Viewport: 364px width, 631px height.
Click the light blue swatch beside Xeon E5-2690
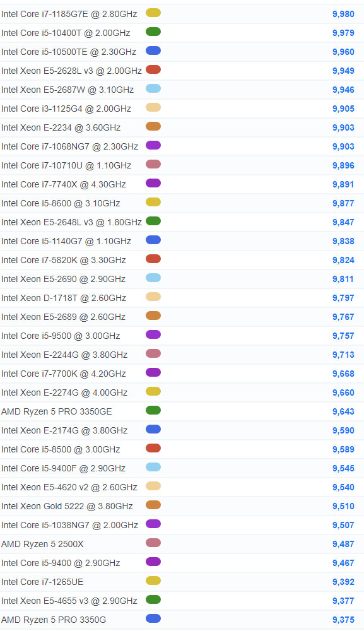point(153,278)
